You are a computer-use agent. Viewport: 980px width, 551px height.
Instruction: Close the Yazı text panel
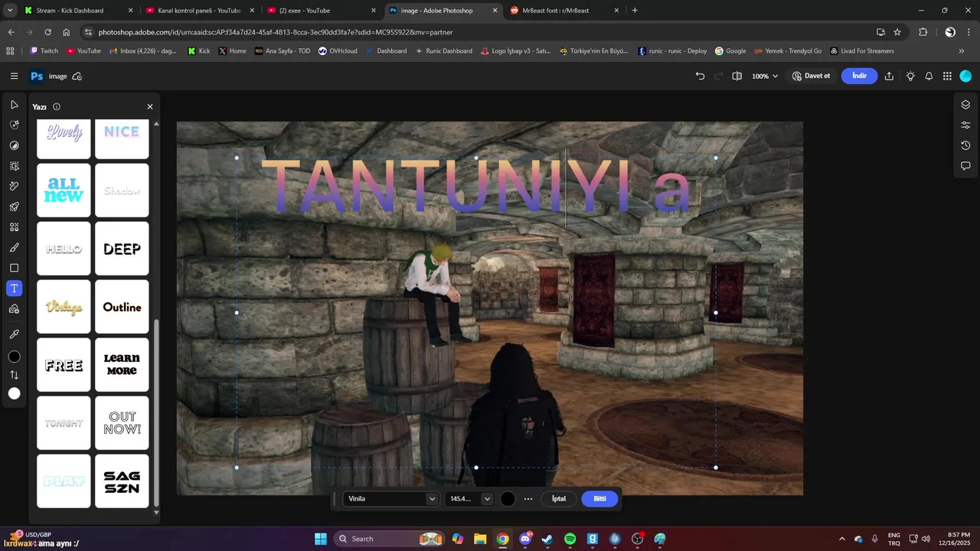click(150, 107)
